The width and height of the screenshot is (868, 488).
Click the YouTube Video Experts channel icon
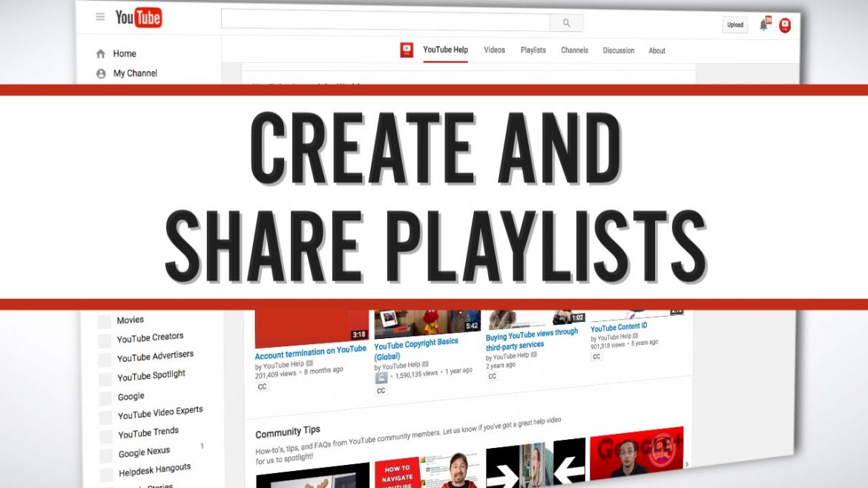[106, 418]
